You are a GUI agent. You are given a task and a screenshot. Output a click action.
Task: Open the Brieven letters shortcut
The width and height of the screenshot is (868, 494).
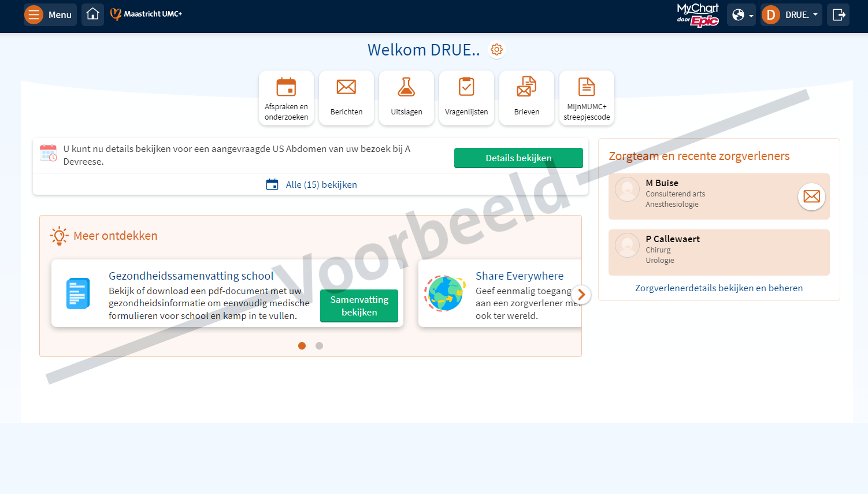point(526,98)
